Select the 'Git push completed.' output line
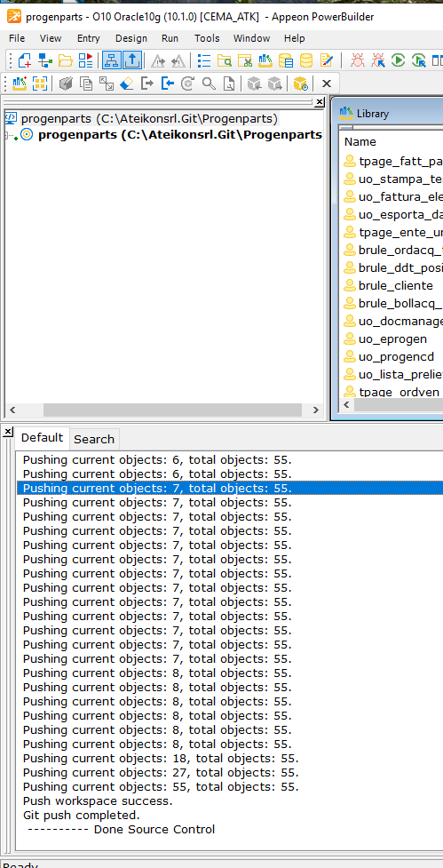Viewport: 443px width, 868px height. pyautogui.click(x=82, y=816)
